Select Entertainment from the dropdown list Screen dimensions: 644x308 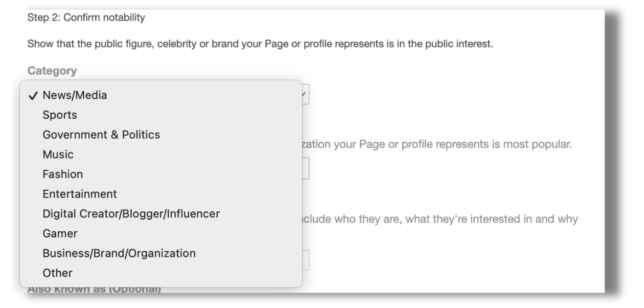click(x=80, y=194)
